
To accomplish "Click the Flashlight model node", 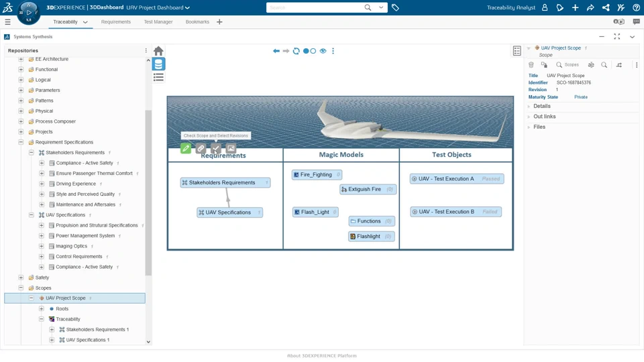I will 371,237.
